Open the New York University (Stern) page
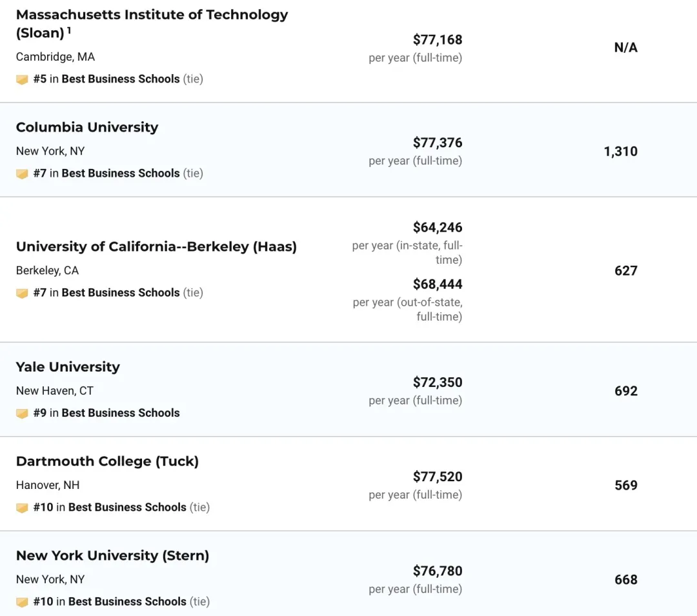 [x=112, y=555]
